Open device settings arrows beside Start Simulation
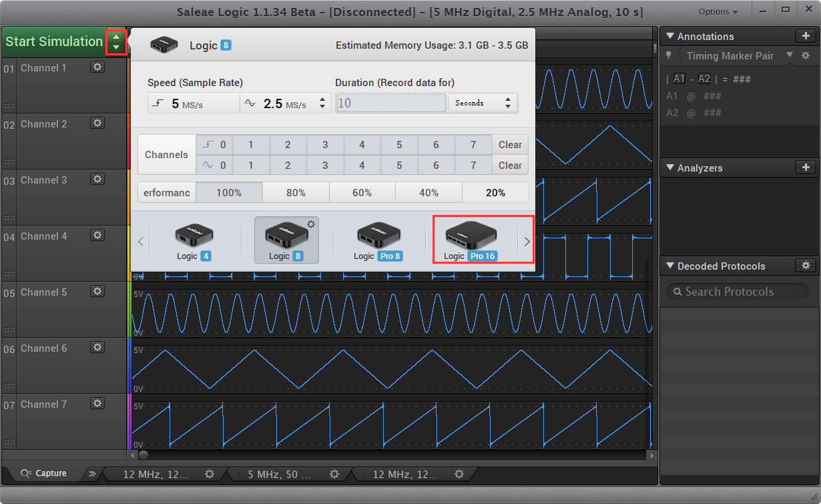Image resolution: width=821 pixels, height=504 pixels. pos(117,42)
